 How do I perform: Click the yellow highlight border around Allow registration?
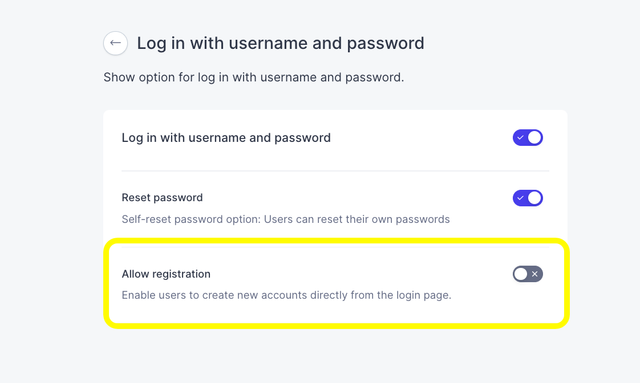tap(336, 325)
